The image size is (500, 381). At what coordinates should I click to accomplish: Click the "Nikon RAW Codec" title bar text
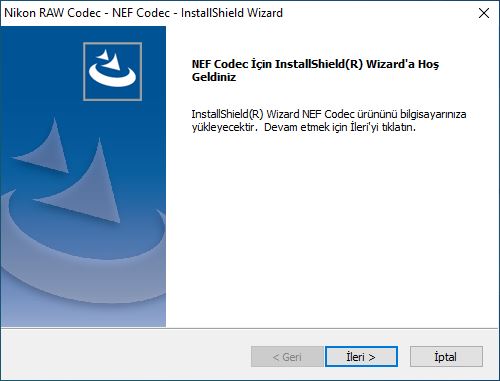coord(52,13)
